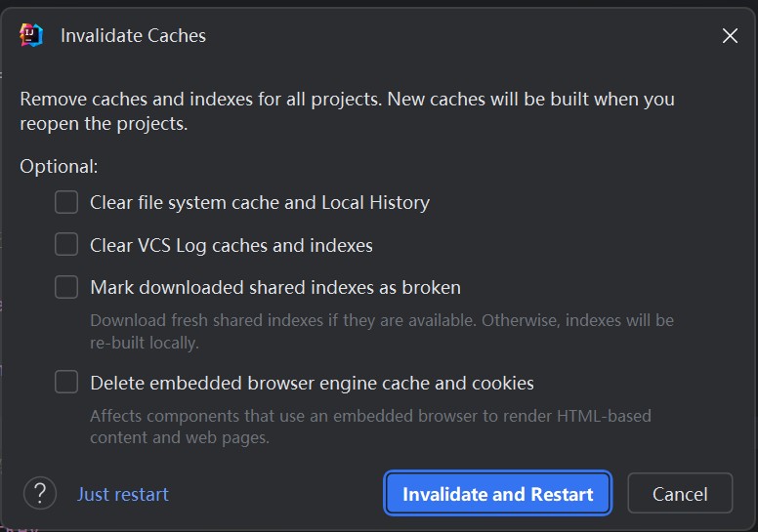Click the Just restart link
This screenshot has width=758, height=532.
coord(123,494)
